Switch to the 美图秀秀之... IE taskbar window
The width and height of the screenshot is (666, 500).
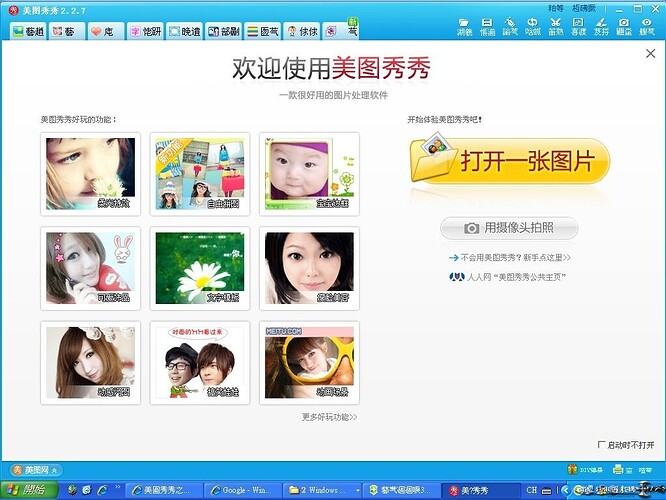pos(163,490)
